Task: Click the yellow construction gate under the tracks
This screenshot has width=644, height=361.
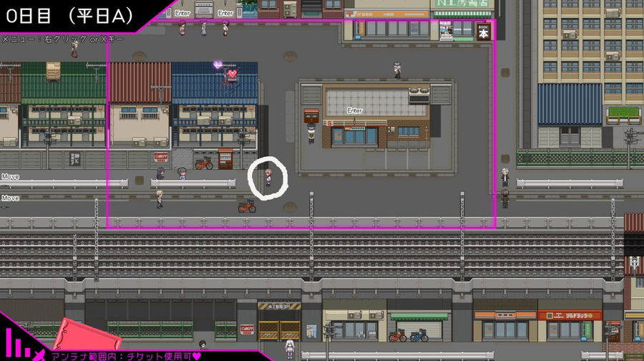Action: pos(279,331)
